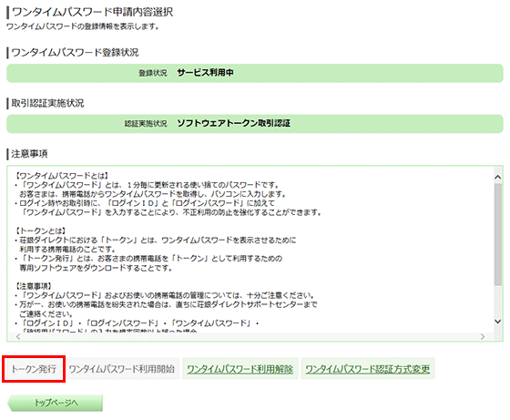Image resolution: width=510 pixels, height=420 pixels.
Task: Go to top page via トップページへ button
Action: point(56,403)
